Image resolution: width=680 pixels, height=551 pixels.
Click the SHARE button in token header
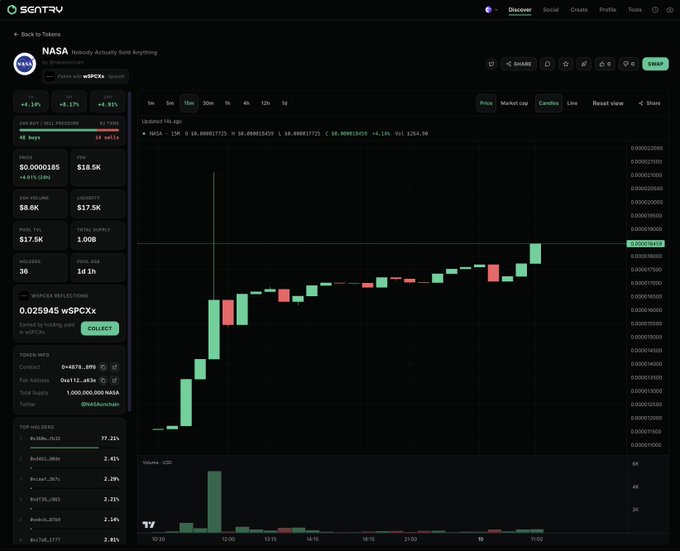(x=519, y=64)
